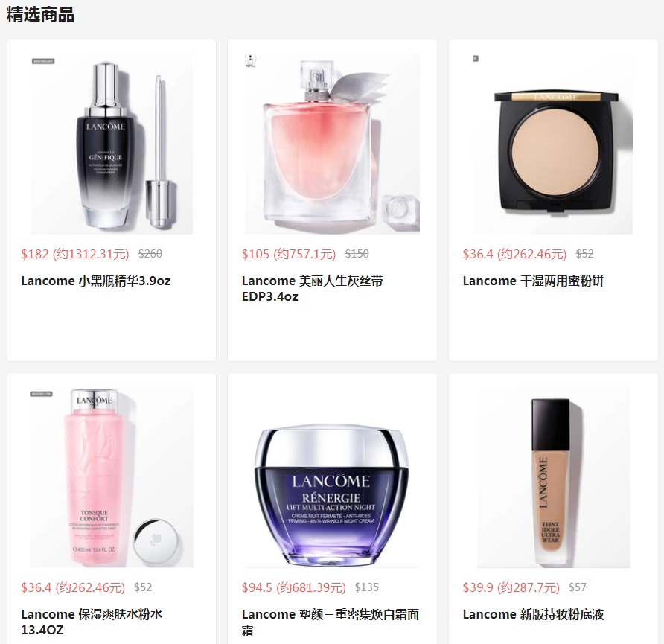This screenshot has width=664, height=644.
Task: Open the Rénergie night cream jar image
Action: tap(333, 476)
